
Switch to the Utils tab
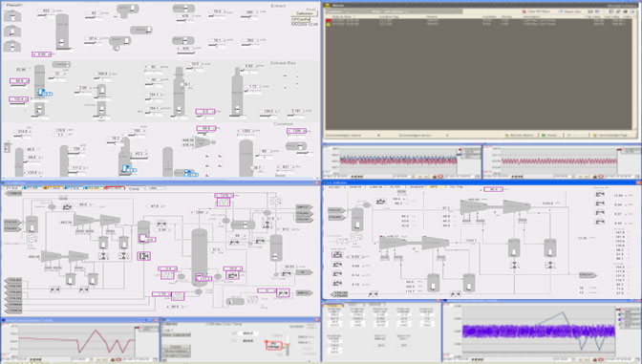pyautogui.click(x=153, y=188)
